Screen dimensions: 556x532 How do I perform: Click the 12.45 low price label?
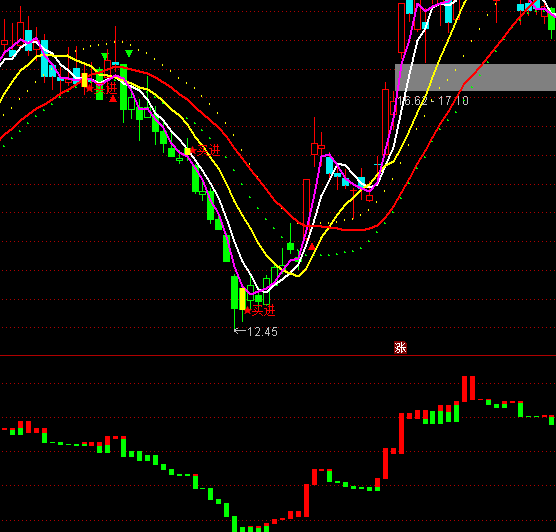click(262, 332)
